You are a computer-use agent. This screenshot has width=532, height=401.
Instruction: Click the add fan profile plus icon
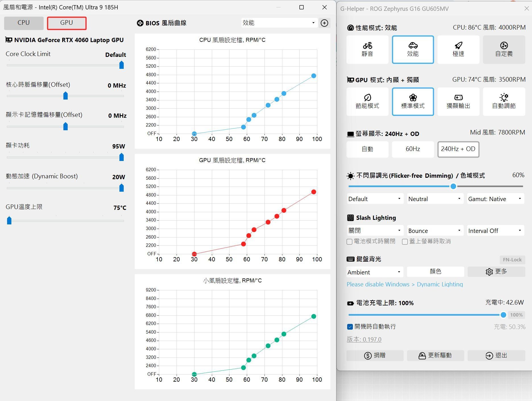point(324,23)
